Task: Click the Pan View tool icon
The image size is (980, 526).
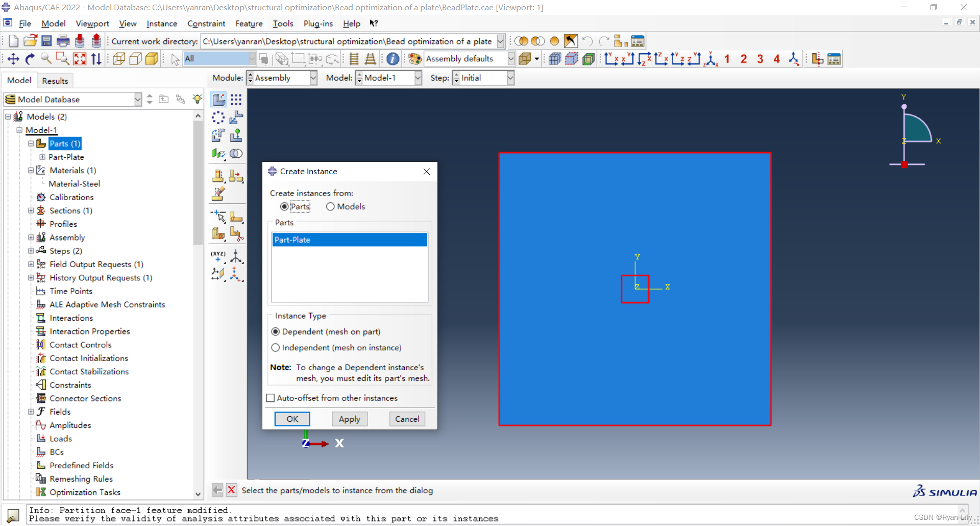Action: click(13, 59)
